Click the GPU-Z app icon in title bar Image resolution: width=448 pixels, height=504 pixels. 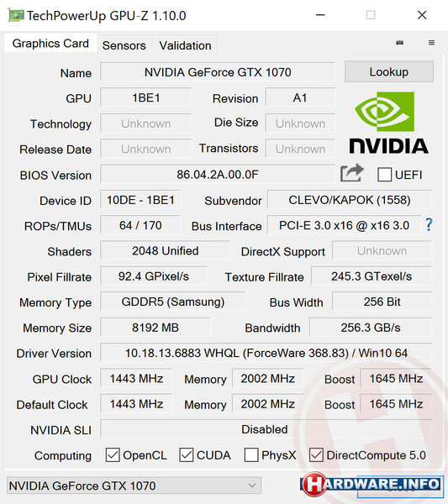(x=16, y=15)
